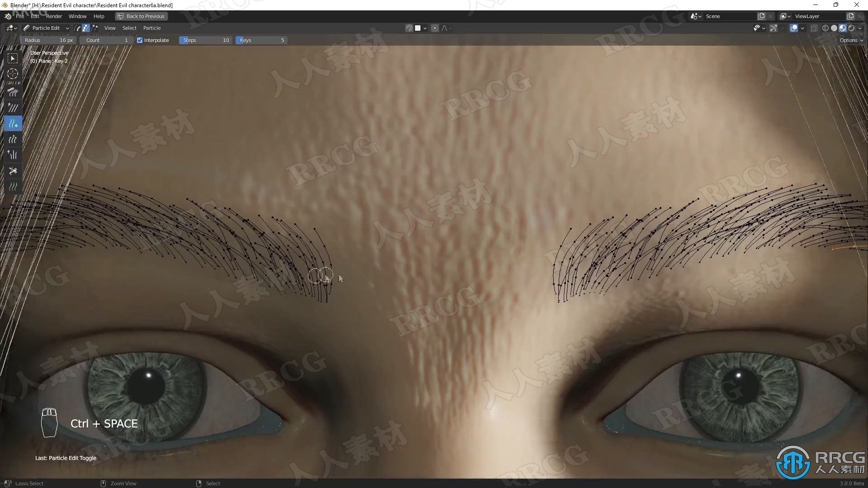Adjust the Steps slider
This screenshot has width=868, height=488.
tap(206, 40)
